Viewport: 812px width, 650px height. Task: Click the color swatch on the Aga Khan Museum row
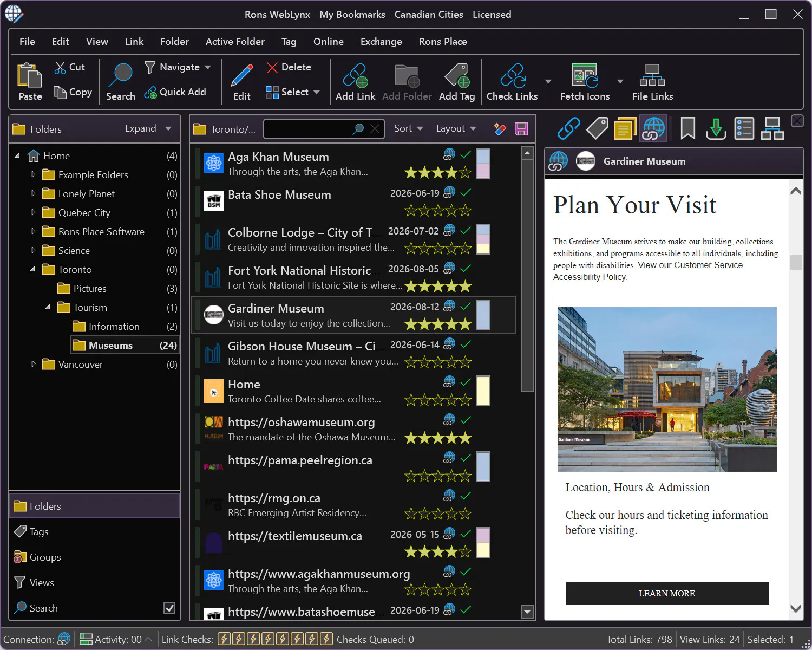click(x=483, y=164)
